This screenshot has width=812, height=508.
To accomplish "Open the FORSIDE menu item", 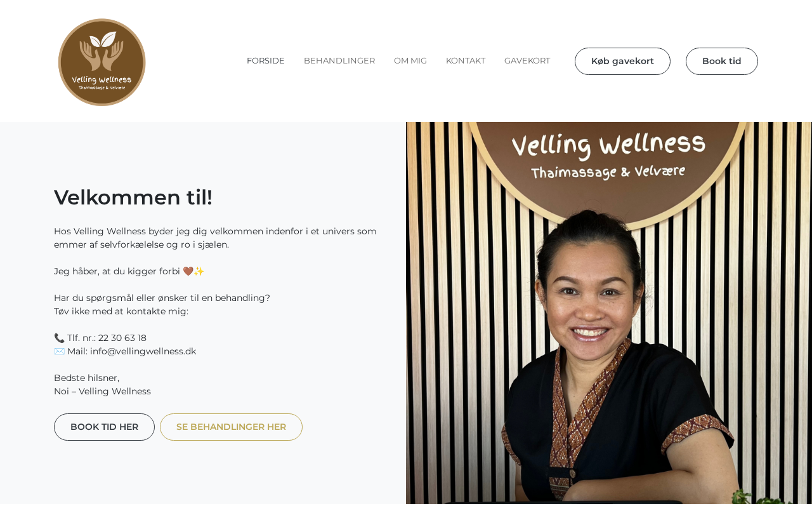I will 266,61.
